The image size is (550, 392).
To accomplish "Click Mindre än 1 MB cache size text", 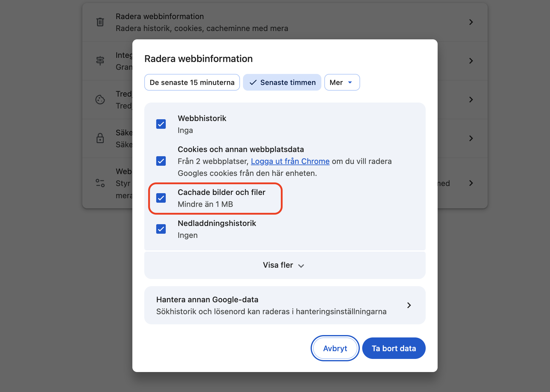I will pos(205,204).
